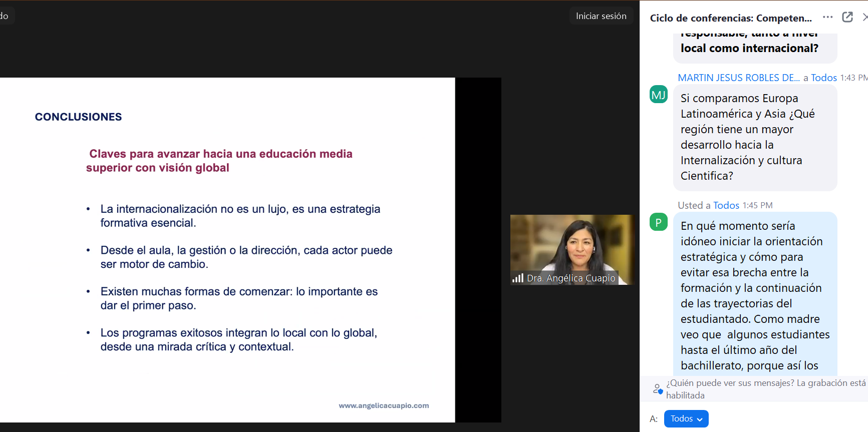The image size is (868, 432).
Task: Click the P avatar beside your message
Action: (658, 222)
